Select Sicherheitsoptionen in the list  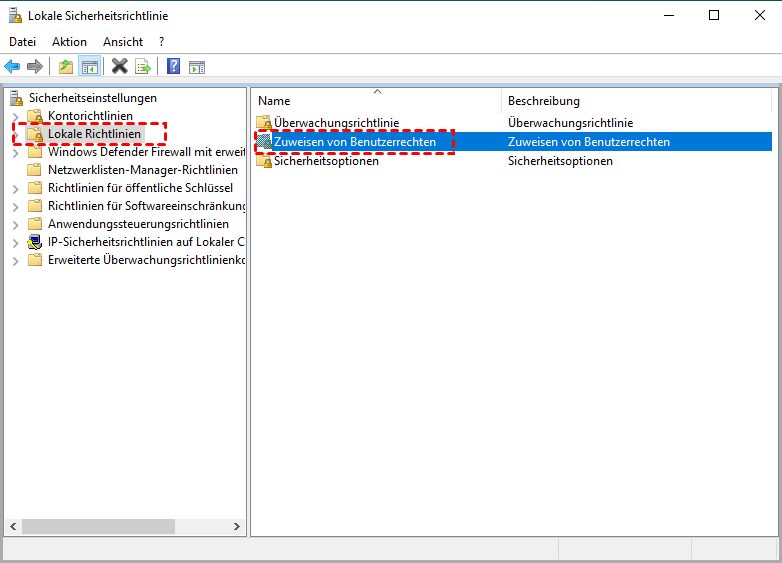coord(326,161)
